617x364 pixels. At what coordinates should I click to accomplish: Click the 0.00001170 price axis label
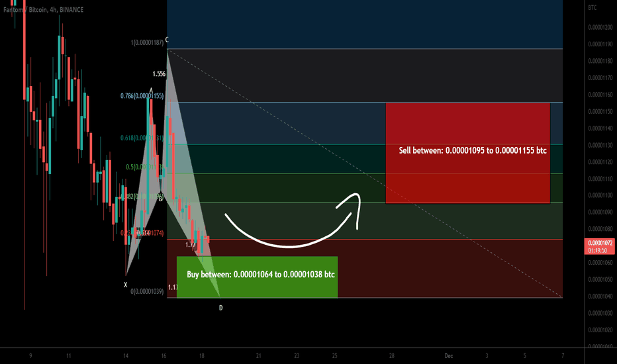[600, 78]
